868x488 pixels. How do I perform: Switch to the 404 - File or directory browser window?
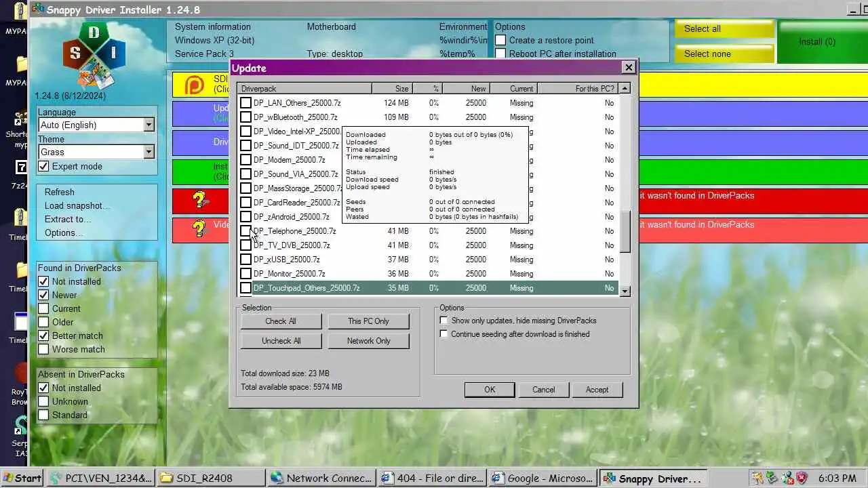point(433,478)
